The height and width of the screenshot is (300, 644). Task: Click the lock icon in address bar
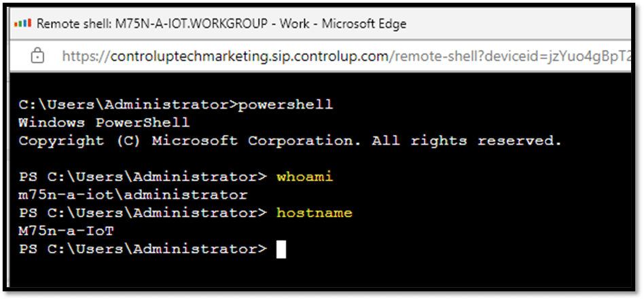pyautogui.click(x=37, y=55)
